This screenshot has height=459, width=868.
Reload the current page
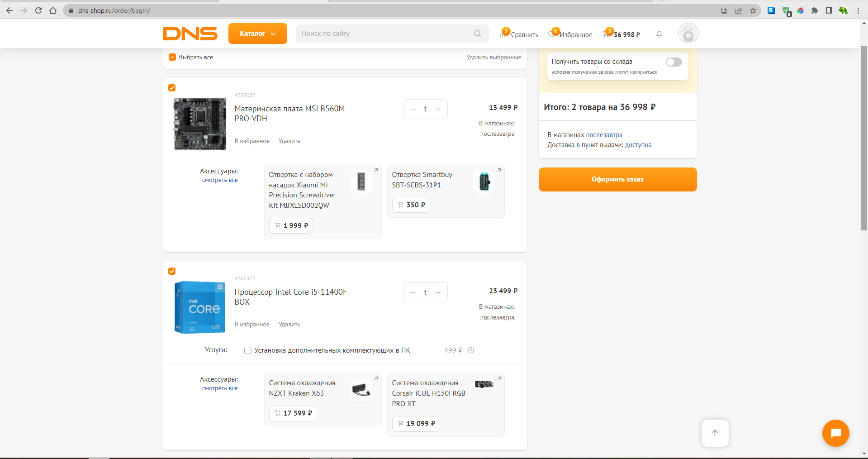tap(38, 10)
